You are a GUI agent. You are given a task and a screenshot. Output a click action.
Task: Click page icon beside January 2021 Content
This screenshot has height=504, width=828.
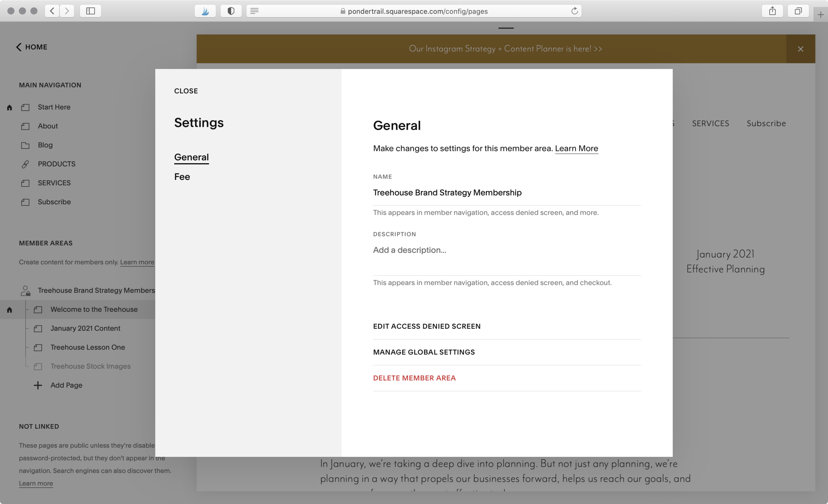pyautogui.click(x=38, y=328)
